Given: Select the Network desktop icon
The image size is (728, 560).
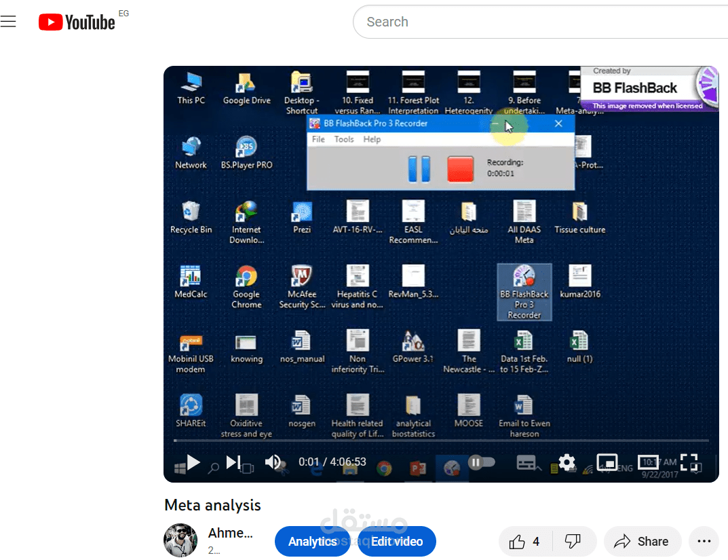Looking at the screenshot, I should (191, 153).
